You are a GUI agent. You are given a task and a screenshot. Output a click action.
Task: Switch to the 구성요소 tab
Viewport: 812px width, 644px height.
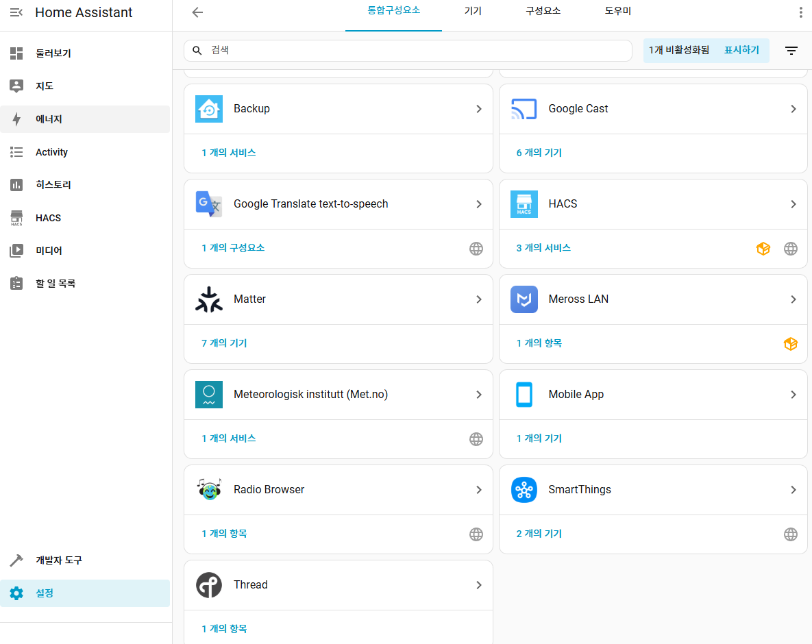pos(543,11)
